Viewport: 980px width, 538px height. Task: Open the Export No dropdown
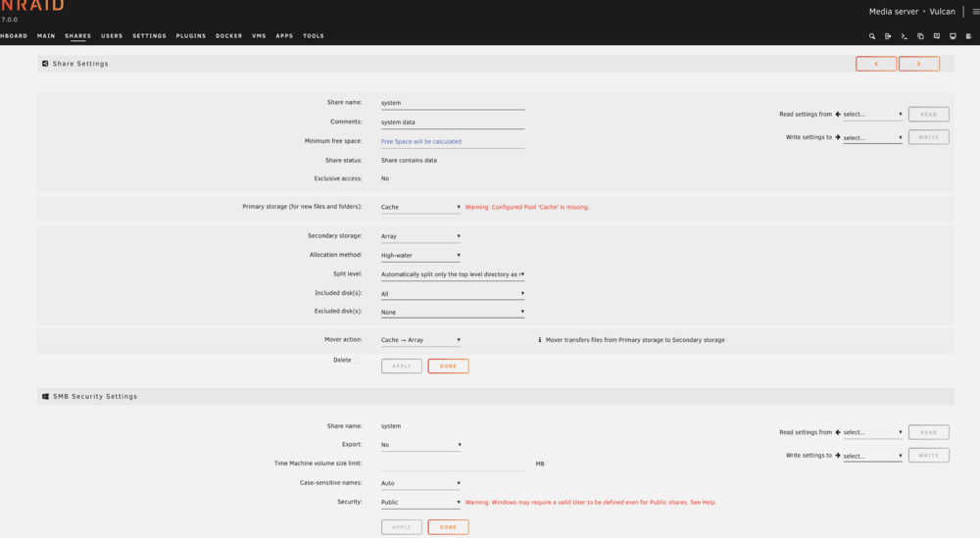click(420, 445)
